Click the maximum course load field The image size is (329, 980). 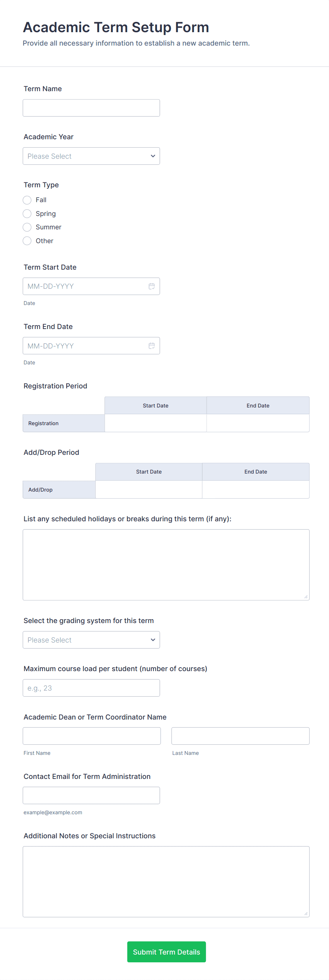pos(91,688)
